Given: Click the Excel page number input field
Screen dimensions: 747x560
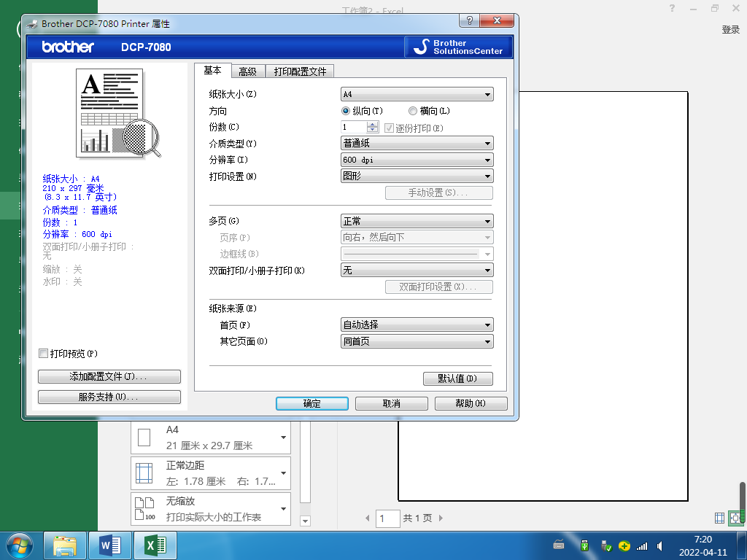Looking at the screenshot, I should click(x=388, y=518).
